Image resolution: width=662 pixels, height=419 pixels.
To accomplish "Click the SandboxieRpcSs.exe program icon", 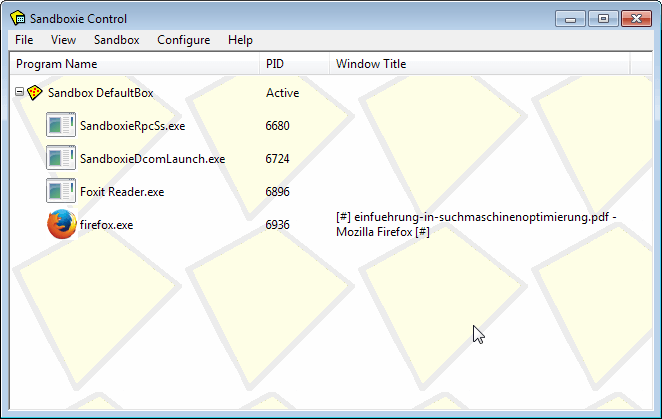I will [61, 125].
